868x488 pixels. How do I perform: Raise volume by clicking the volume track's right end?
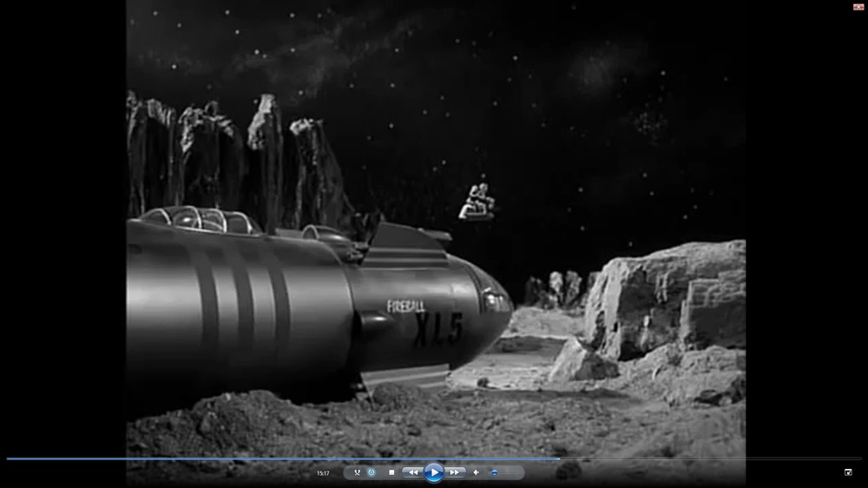coord(518,472)
